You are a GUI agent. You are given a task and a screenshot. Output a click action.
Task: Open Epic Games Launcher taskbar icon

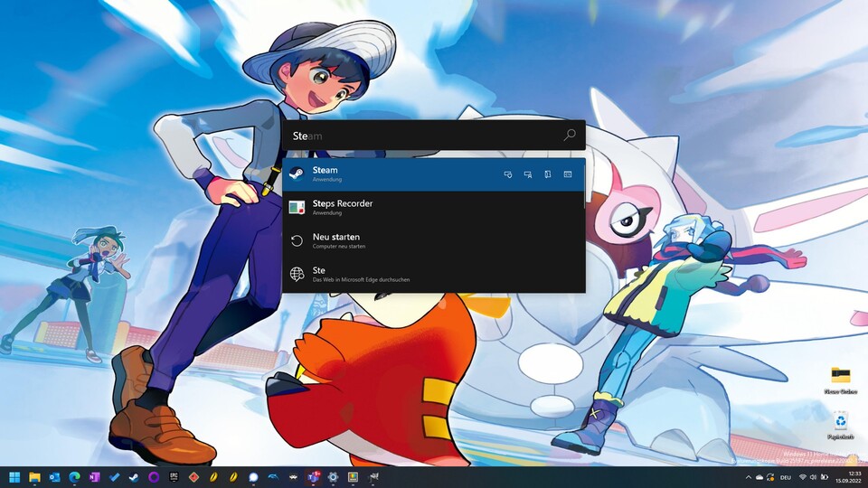tap(174, 477)
